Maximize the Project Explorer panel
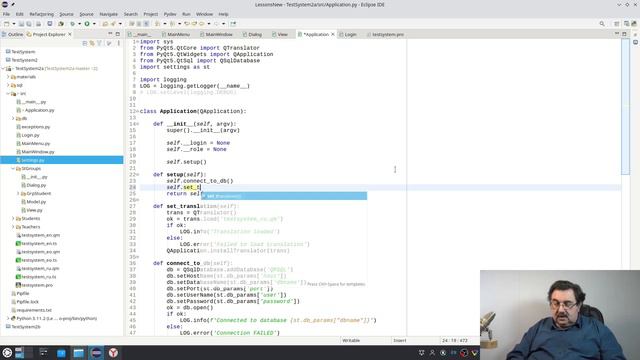Image resolution: width=640 pixels, height=360 pixels. click(x=118, y=34)
